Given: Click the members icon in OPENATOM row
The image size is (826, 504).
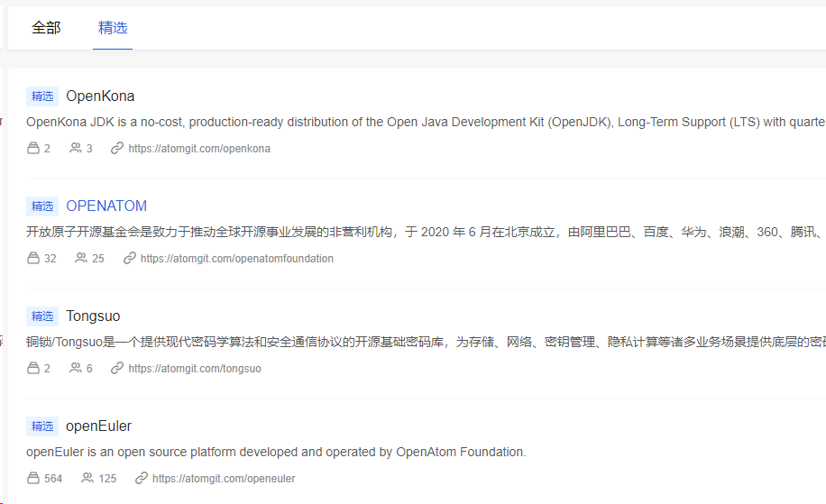Looking at the screenshot, I should tap(81, 259).
